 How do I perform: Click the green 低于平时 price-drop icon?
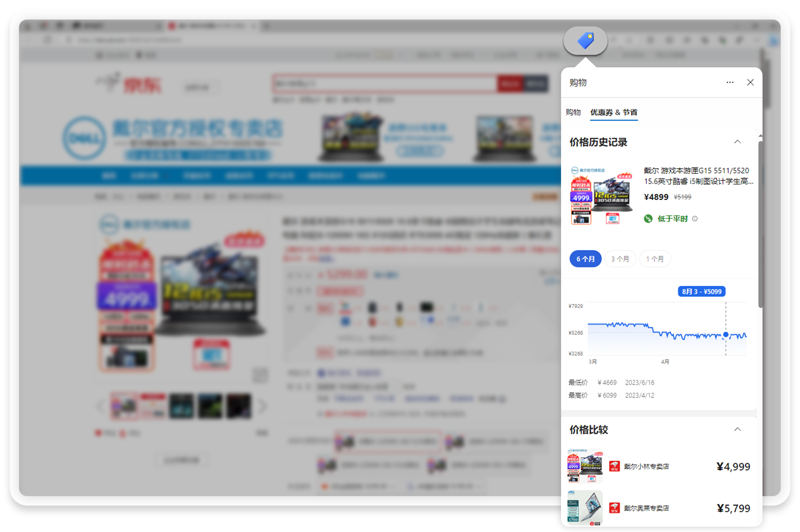click(x=648, y=219)
